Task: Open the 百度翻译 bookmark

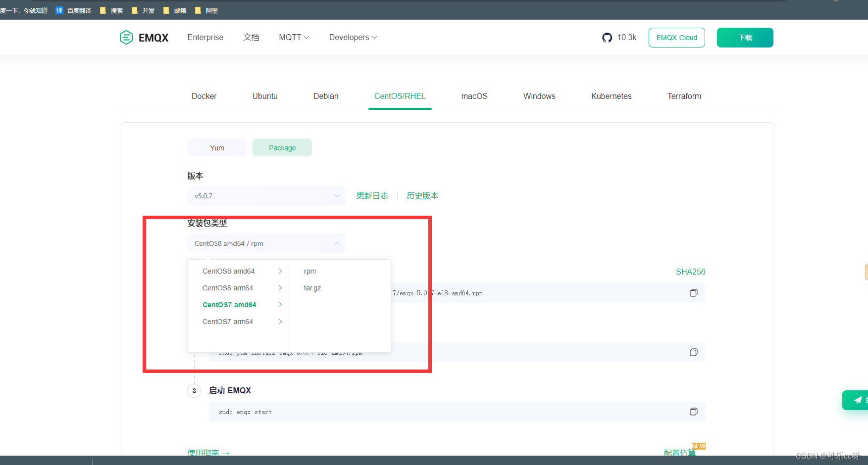Action: [x=73, y=10]
